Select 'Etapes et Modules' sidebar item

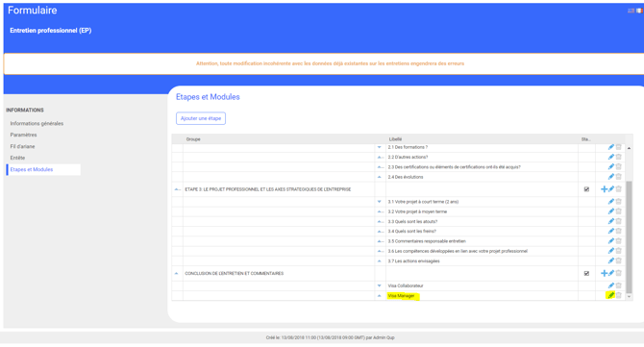43,169
